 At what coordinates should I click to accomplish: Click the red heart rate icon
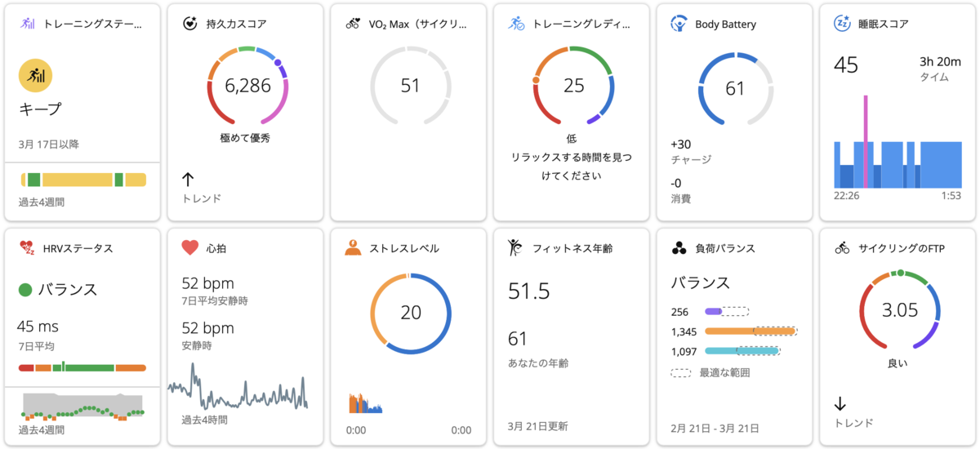[190, 247]
